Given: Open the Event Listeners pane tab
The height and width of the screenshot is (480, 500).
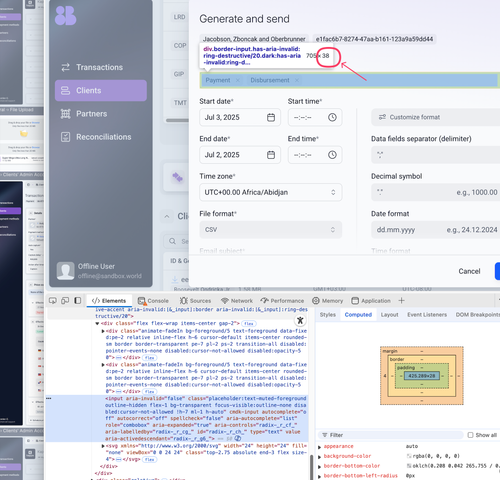Looking at the screenshot, I should [x=427, y=315].
